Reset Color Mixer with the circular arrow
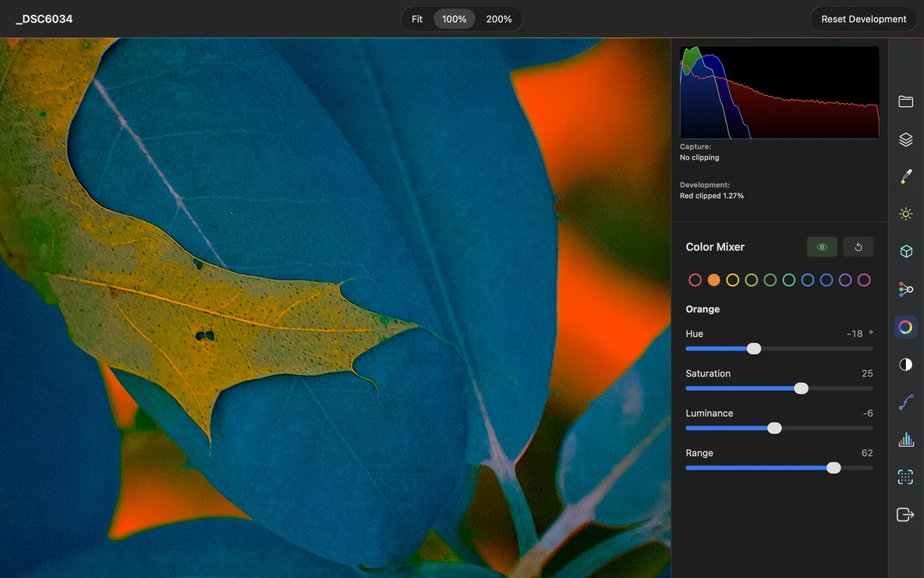The width and height of the screenshot is (924, 578). point(858,247)
